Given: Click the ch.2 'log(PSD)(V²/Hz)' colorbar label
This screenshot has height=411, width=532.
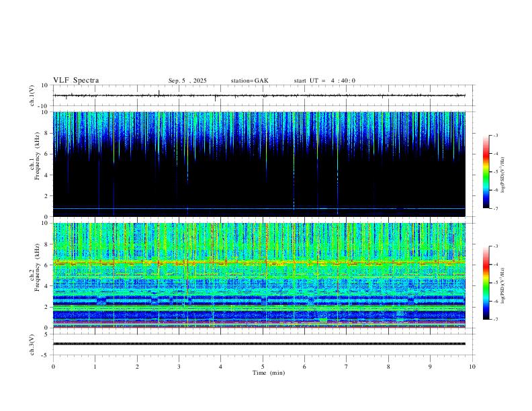Looking at the screenshot, I should [x=502, y=285].
